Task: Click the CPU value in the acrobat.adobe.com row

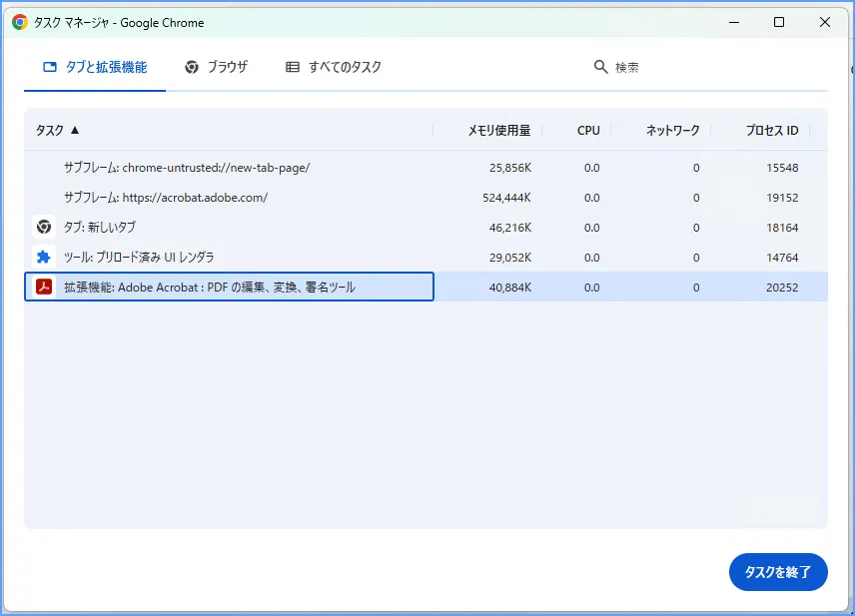Action: click(x=591, y=198)
